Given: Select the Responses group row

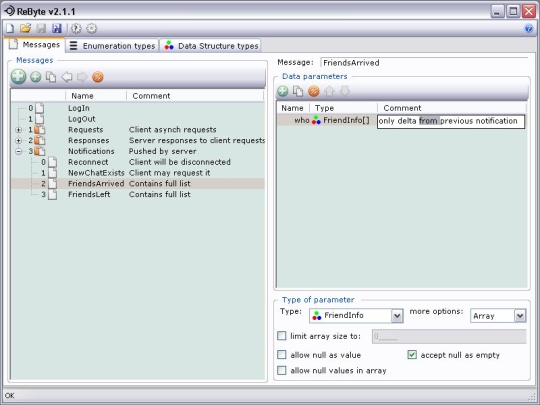Looking at the screenshot, I should coord(138,141).
